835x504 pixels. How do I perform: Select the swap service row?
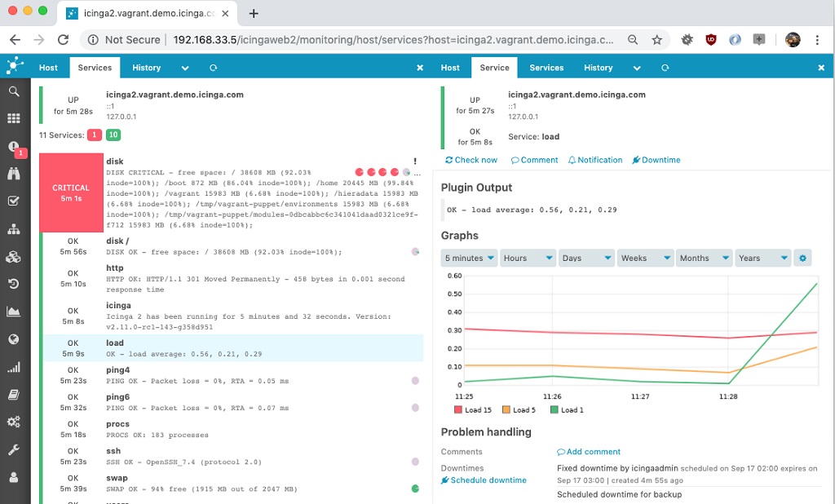[232, 484]
